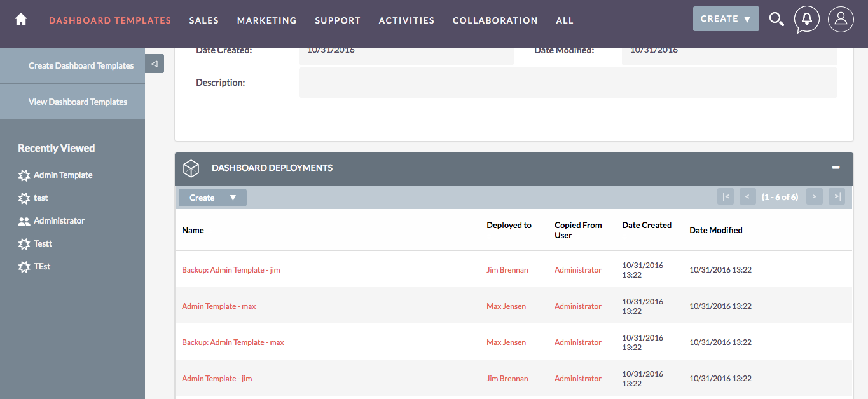Collapse the sidebar with the arrow toggle
Image resolution: width=868 pixels, height=399 pixels.
click(x=155, y=64)
